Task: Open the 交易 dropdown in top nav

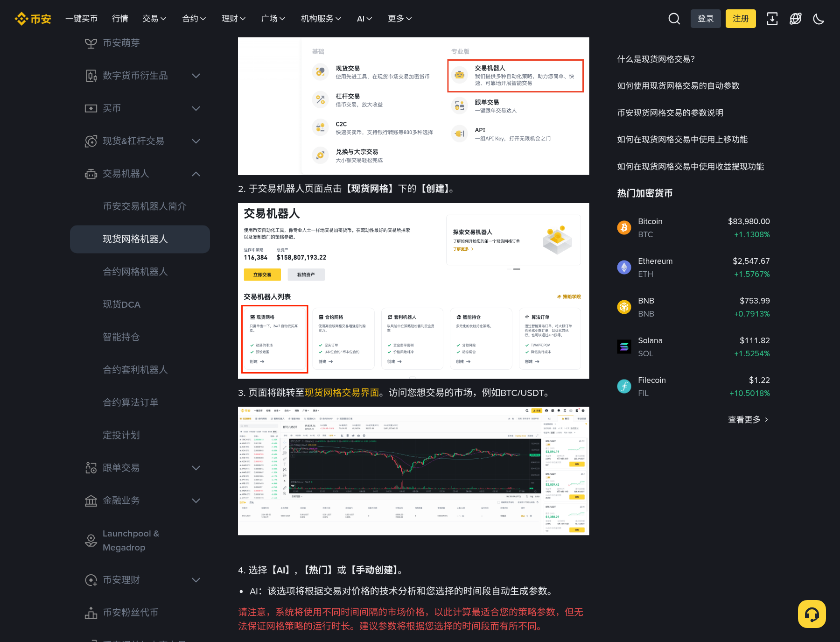Action: pyautogui.click(x=154, y=19)
